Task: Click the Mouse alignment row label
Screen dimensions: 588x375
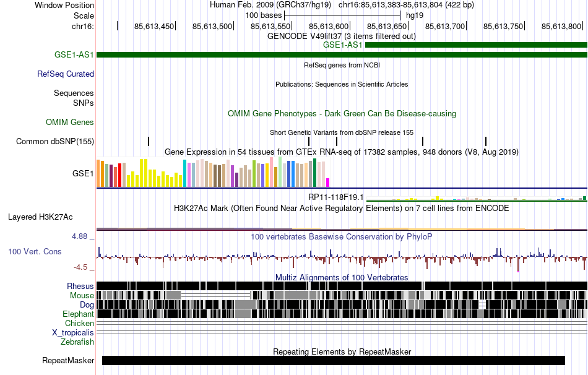Action: point(82,296)
